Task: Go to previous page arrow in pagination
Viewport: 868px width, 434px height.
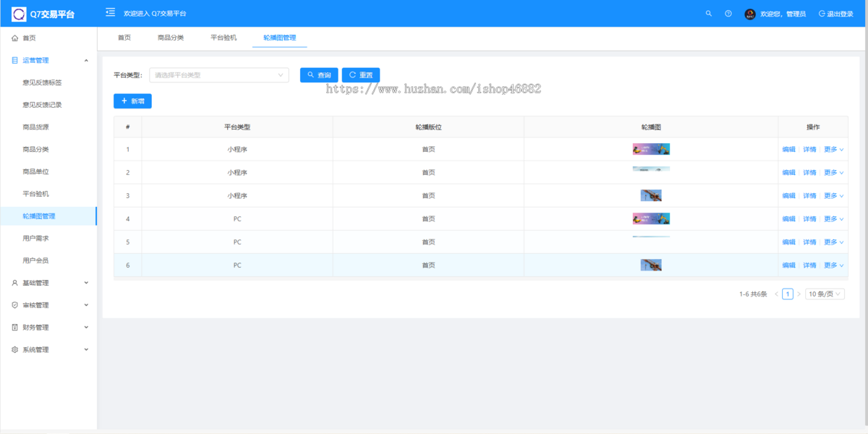Action: 777,294
